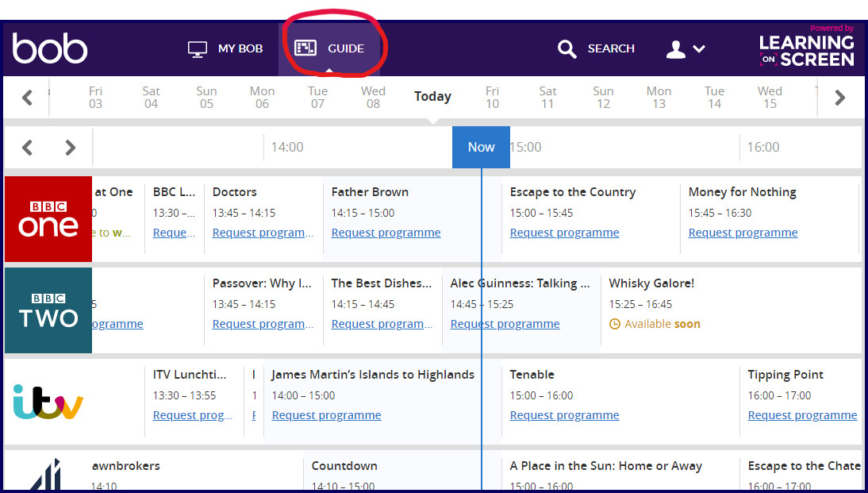The height and width of the screenshot is (493, 868).
Task: Request programme for Father Brown
Action: pos(386,232)
